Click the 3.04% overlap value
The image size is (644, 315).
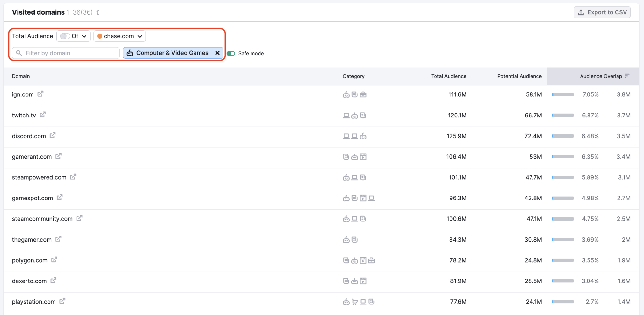tap(590, 281)
